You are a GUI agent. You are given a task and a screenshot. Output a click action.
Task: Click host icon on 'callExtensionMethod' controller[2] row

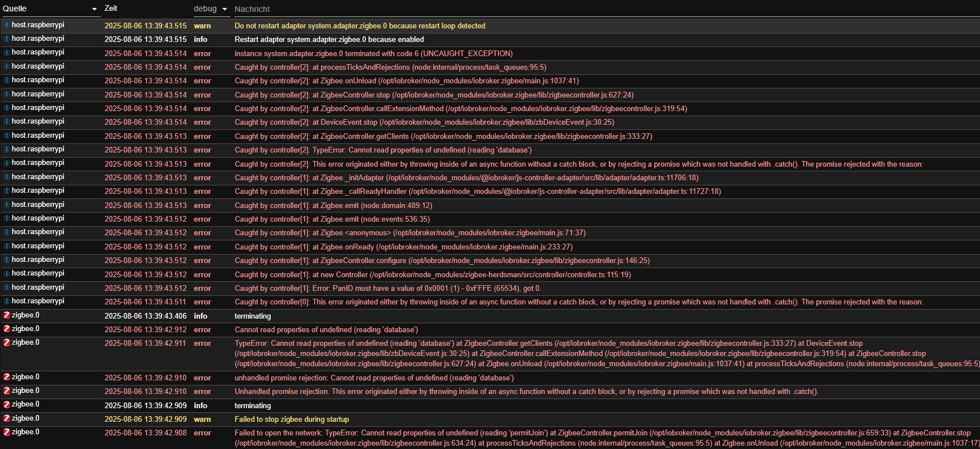7,108
